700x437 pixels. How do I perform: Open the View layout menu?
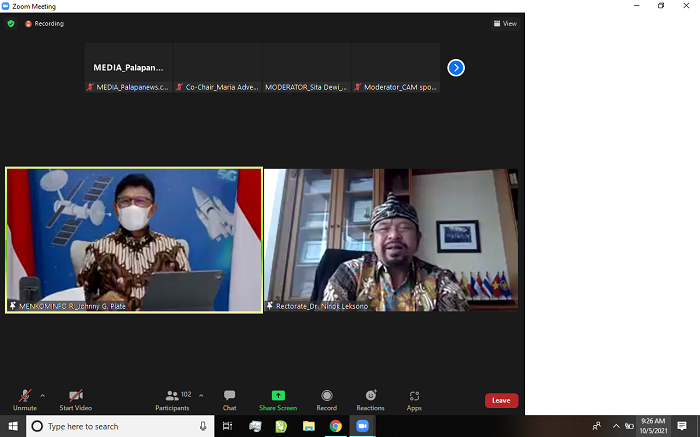click(x=505, y=23)
